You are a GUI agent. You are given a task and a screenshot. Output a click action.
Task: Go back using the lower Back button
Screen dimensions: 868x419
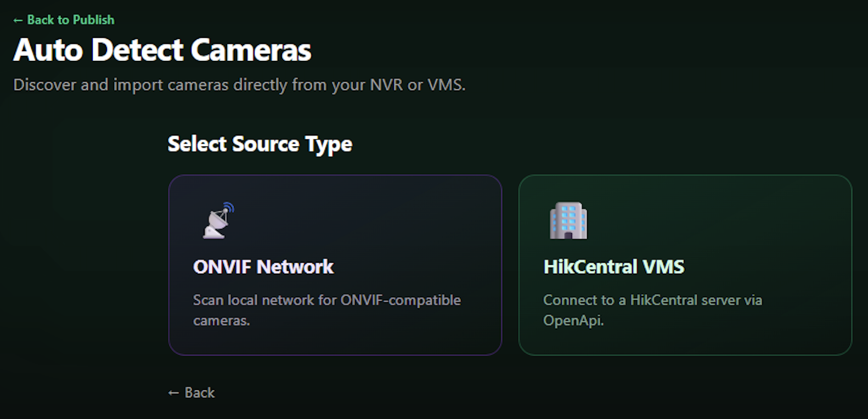(x=191, y=393)
